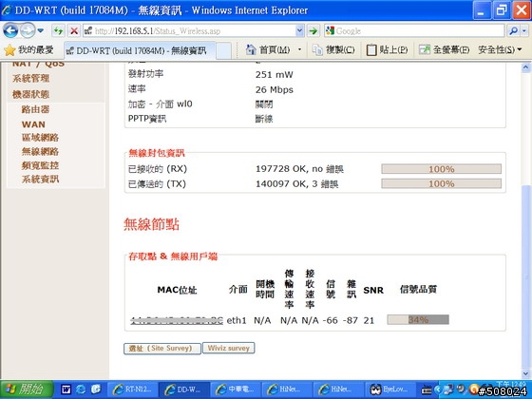Go back with the browser Back arrow

click(x=10, y=30)
